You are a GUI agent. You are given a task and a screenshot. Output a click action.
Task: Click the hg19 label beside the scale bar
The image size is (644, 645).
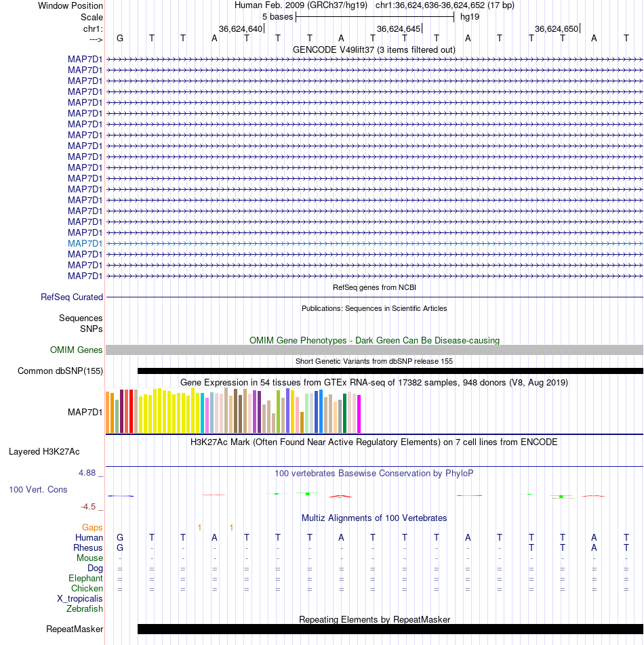470,17
